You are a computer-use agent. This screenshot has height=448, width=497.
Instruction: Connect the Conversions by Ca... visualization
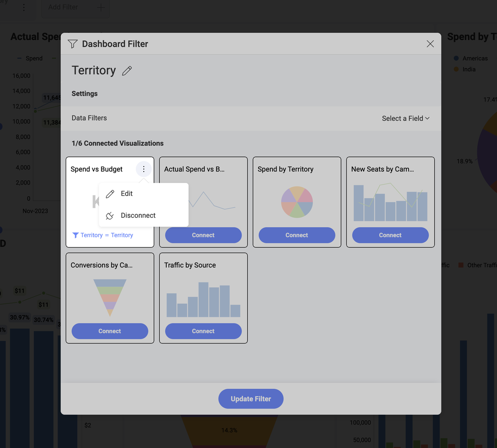pyautogui.click(x=109, y=331)
